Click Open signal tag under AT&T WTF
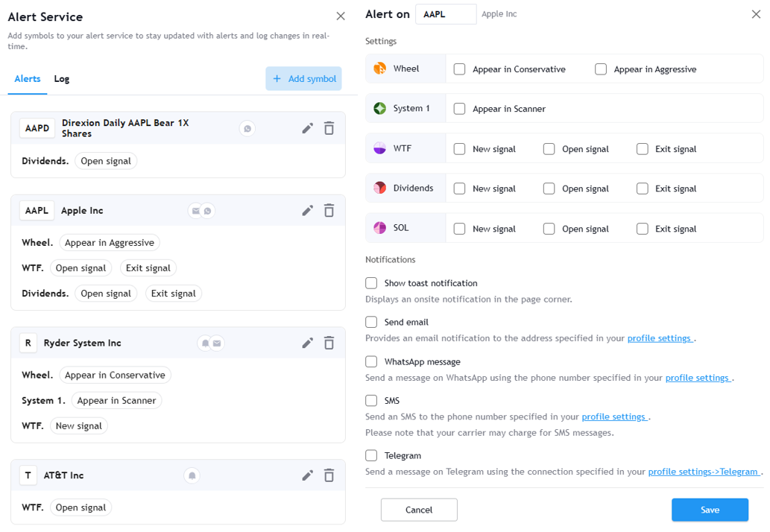 pos(81,507)
